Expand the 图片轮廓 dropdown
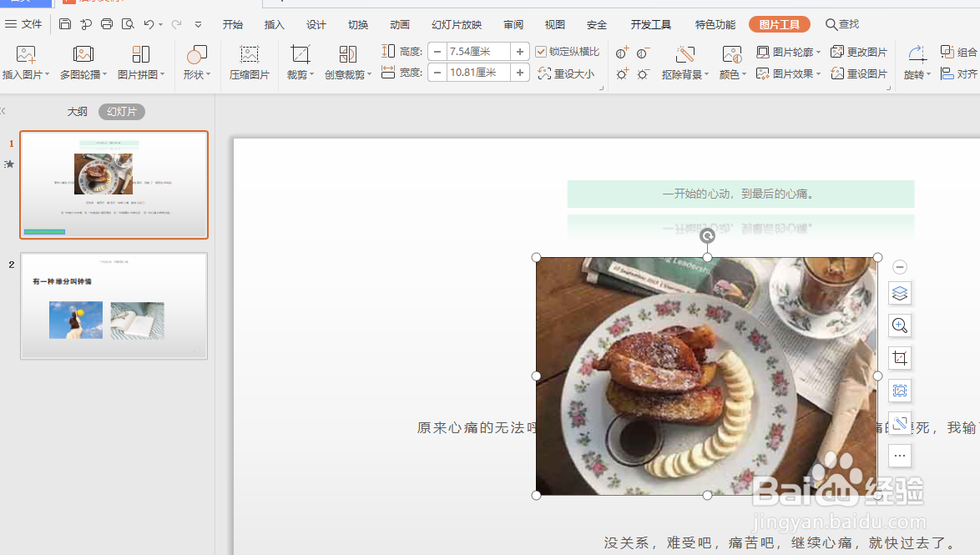The height and width of the screenshot is (555, 980). pos(818,53)
